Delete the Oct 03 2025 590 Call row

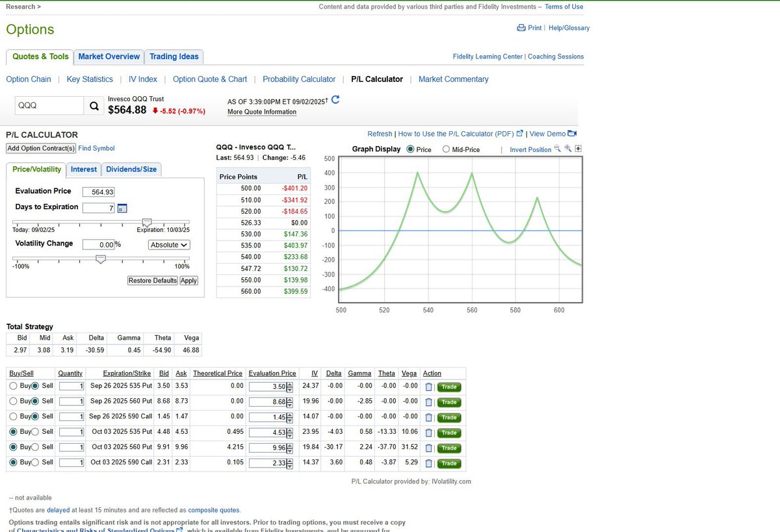[429, 463]
